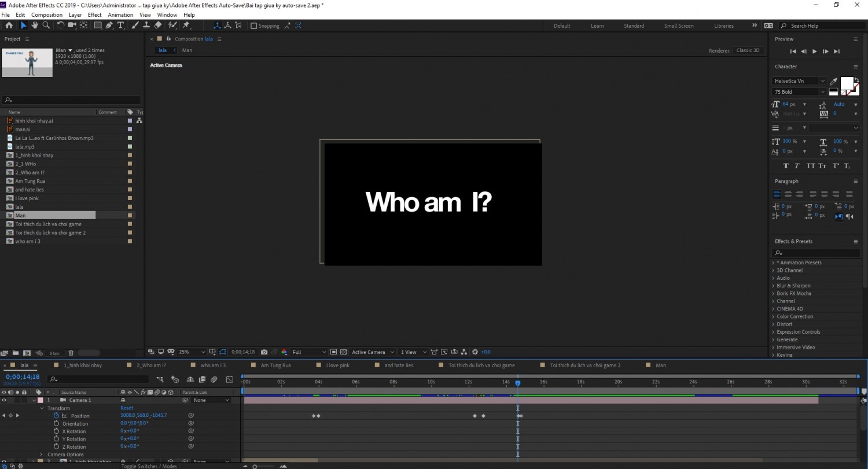Toggle Position stopwatch for Camera 1
The image size is (868, 469).
(57, 416)
